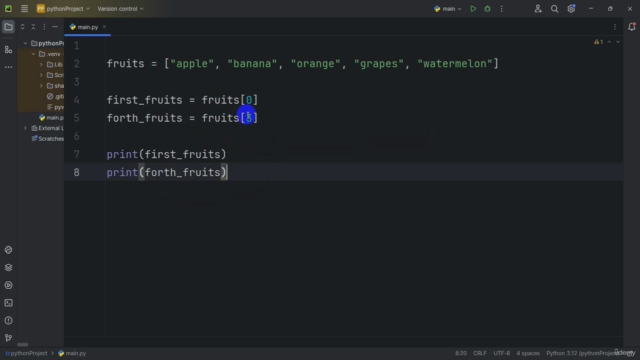Expand all in project tree
640x360 pixels.
pos(22,27)
